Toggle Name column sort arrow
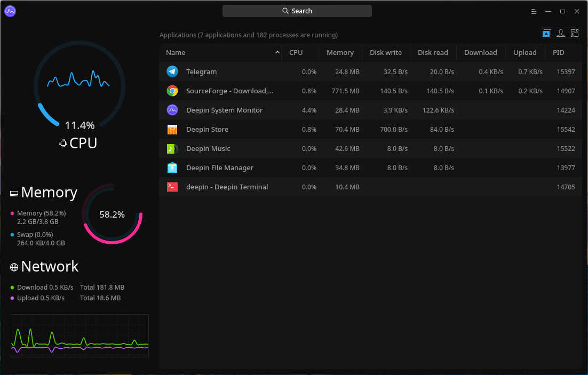 coord(277,52)
